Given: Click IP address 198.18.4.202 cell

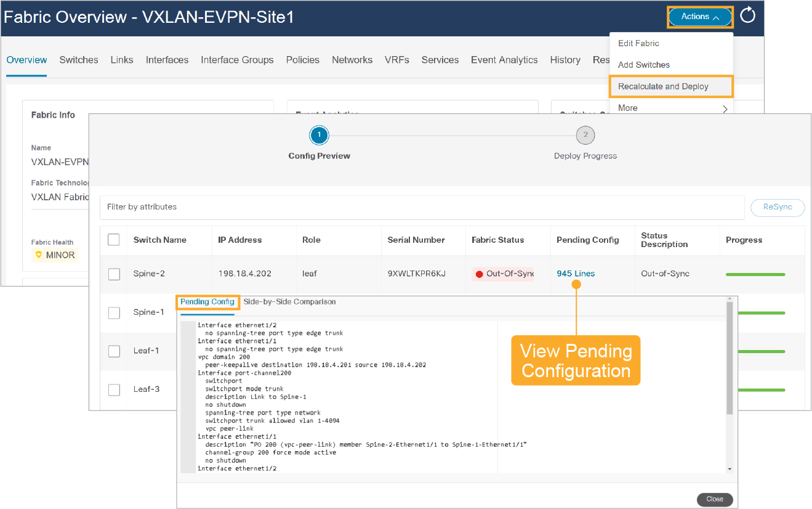Looking at the screenshot, I should [246, 274].
